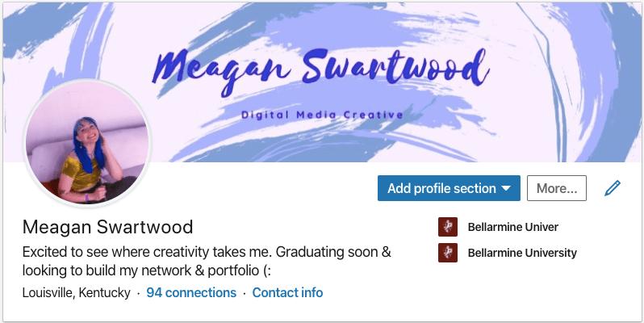
Task: Click the Meagan Swartwood profile name text
Action: click(x=107, y=227)
